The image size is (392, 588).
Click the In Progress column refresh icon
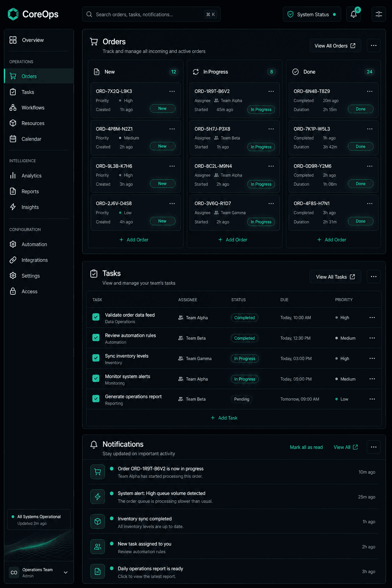196,72
